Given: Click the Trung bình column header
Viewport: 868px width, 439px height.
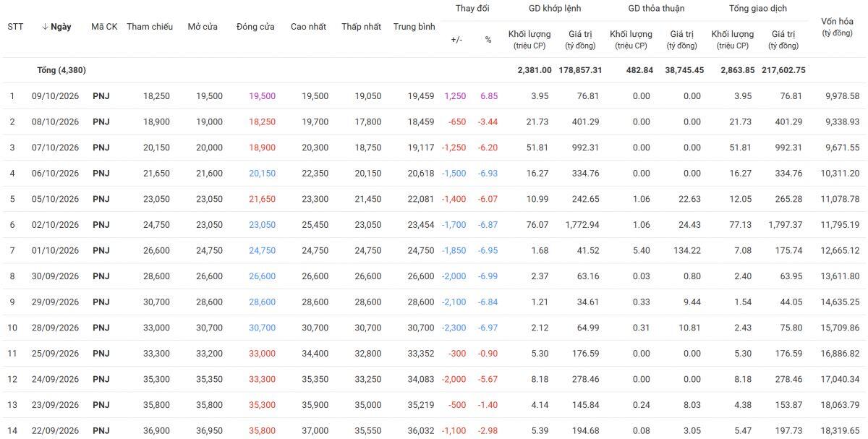Looking at the screenshot, I should (414, 27).
